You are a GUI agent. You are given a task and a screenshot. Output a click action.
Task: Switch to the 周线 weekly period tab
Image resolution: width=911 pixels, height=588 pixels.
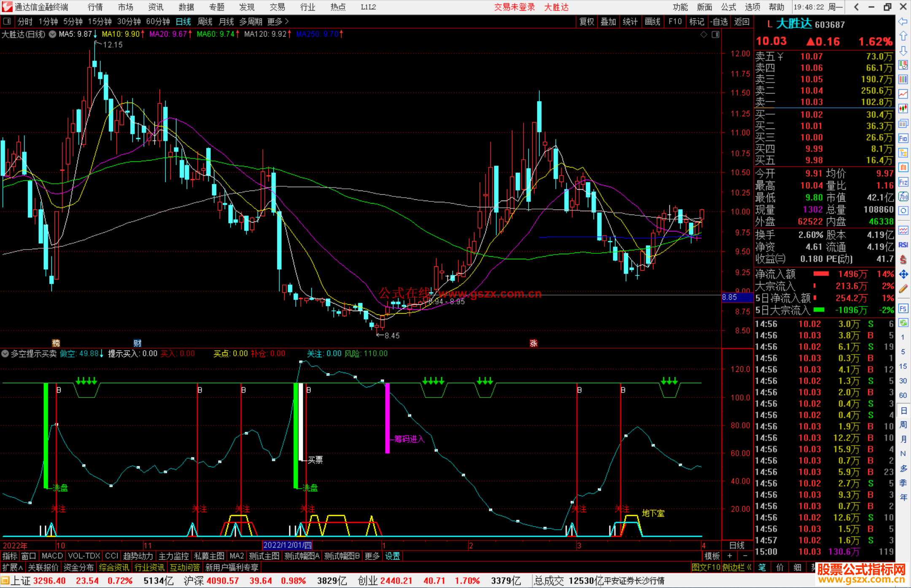[x=205, y=21]
